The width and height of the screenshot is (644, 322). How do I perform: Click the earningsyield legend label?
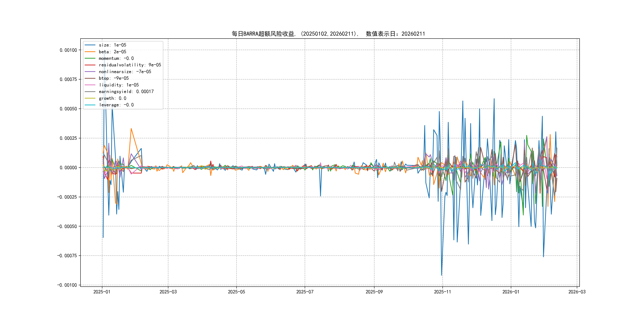126,91
